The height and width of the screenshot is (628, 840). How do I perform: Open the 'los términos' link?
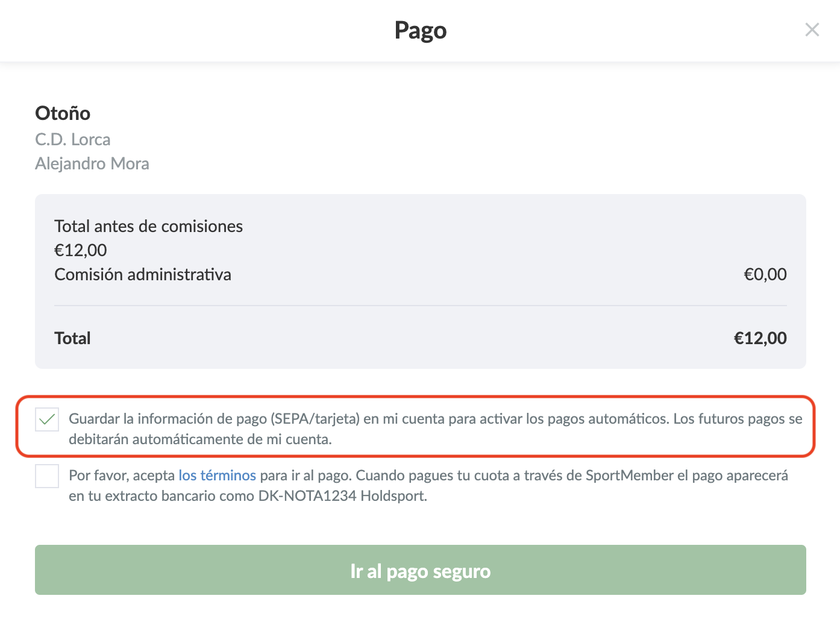click(x=217, y=476)
